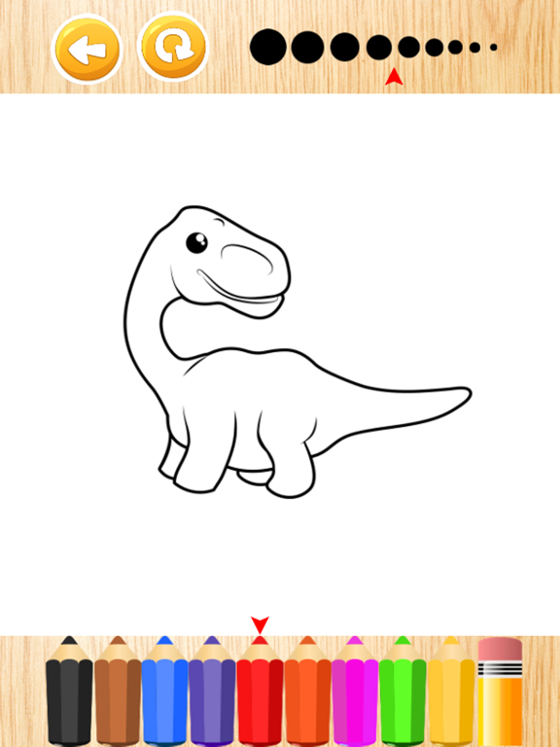Click the dinosaur's snout nostril shape
Screen dimensions: 560x747
click(248, 260)
